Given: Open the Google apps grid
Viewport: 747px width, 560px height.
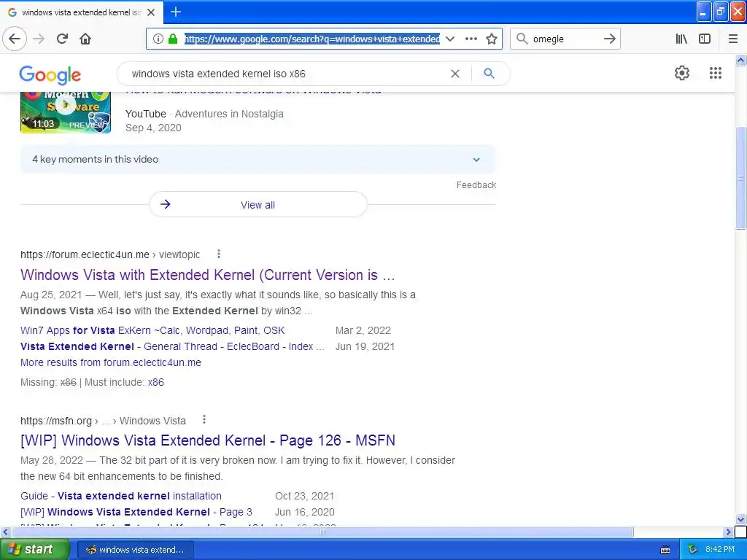Looking at the screenshot, I should (716, 73).
